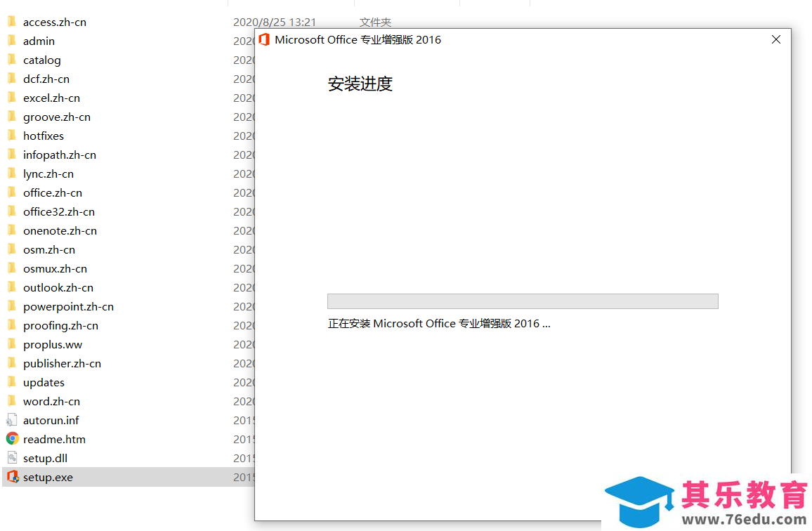This screenshot has height=531, width=812.
Task: Click the 安装进度 heading in installer
Action: pos(360,84)
